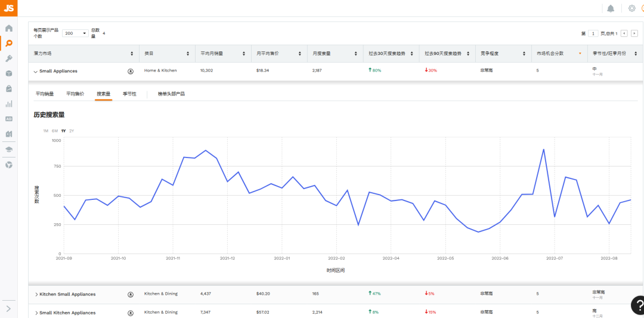Open the 200 products-per-page dropdown
This screenshot has width=644, height=318.
pos(75,33)
